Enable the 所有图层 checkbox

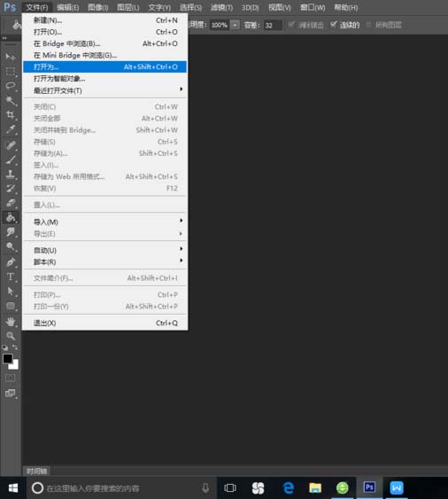click(x=369, y=25)
